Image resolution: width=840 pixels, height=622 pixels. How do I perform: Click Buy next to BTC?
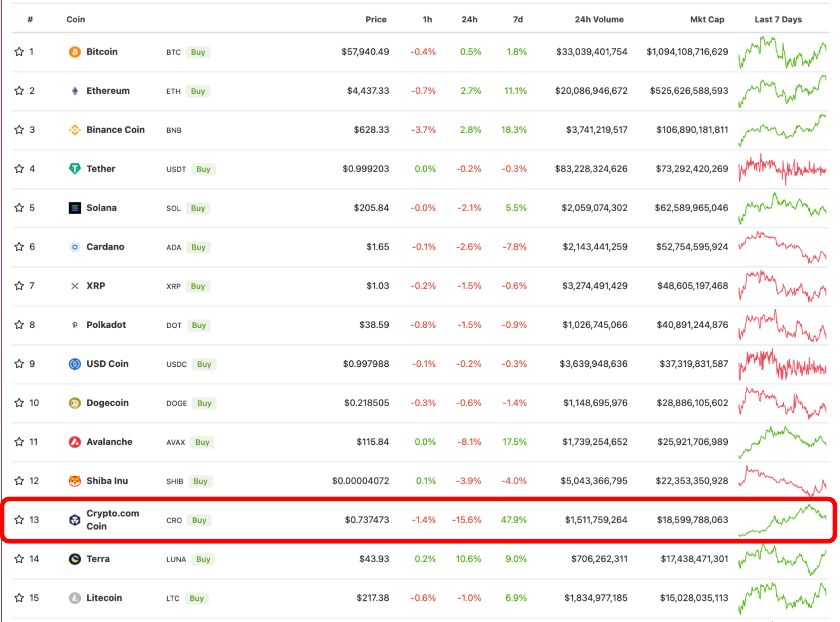(198, 52)
